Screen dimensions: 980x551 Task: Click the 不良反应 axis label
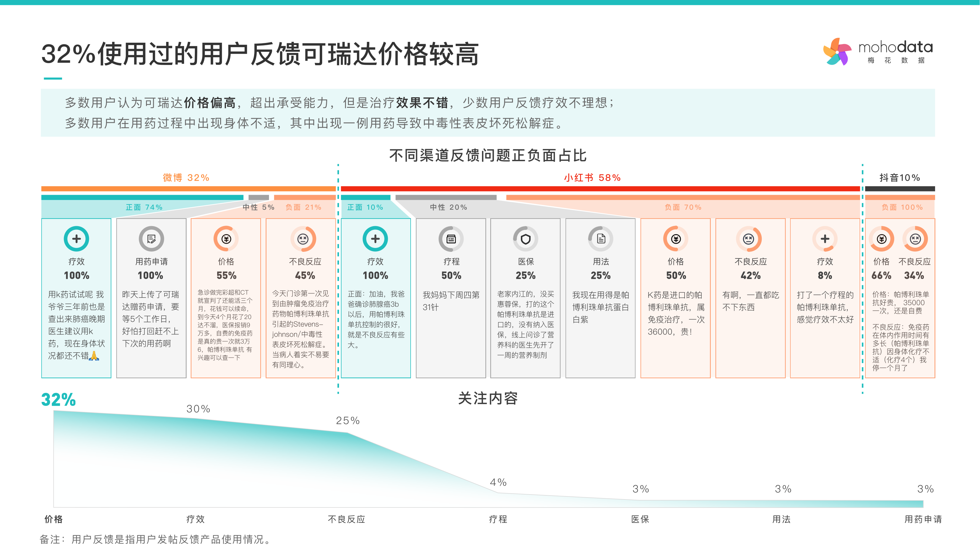click(347, 519)
